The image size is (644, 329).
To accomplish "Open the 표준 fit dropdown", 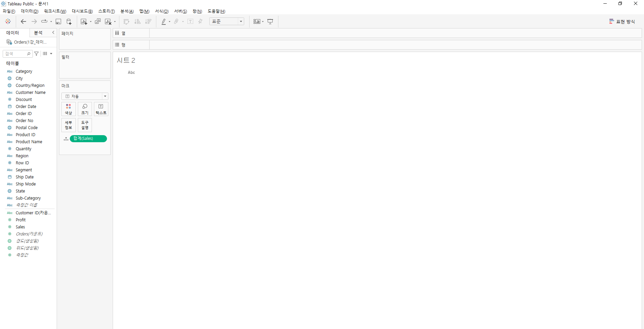I will pos(227,21).
